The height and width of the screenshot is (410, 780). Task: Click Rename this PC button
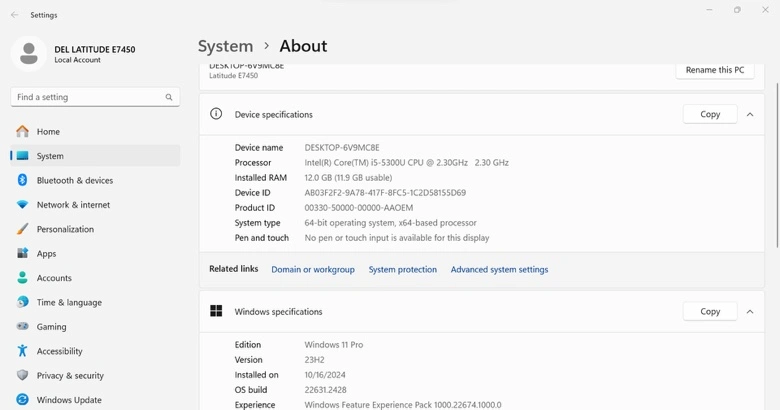[x=715, y=70]
